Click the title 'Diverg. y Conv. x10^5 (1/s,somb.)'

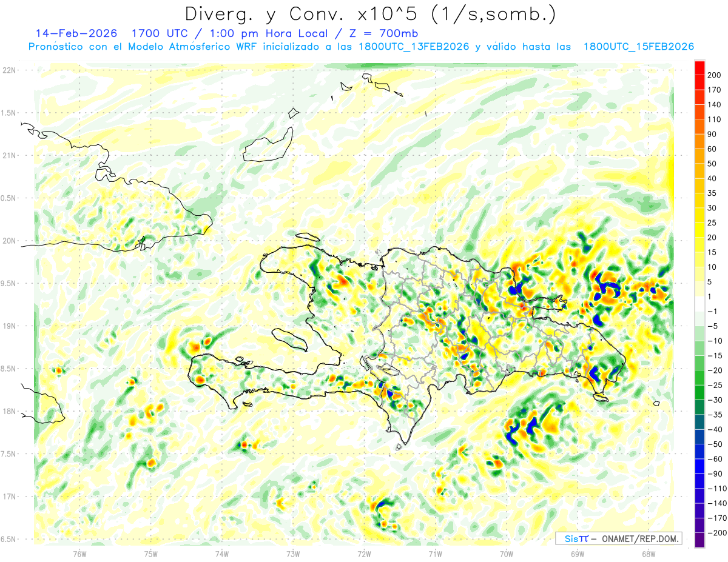[x=369, y=13]
